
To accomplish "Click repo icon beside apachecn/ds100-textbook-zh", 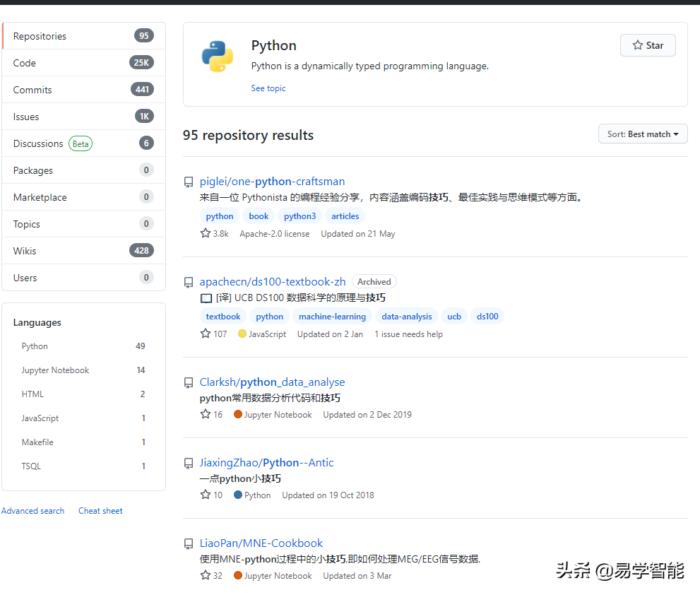I will coord(189,283).
